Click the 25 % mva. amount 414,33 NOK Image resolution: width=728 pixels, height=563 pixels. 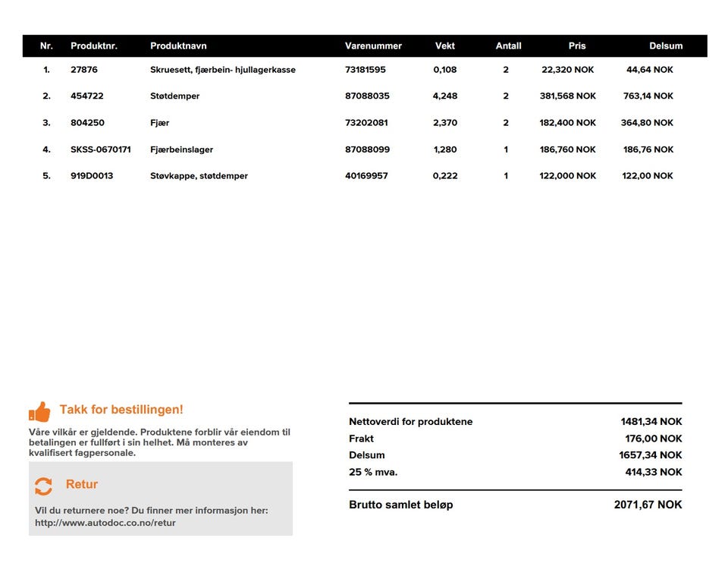click(x=653, y=473)
